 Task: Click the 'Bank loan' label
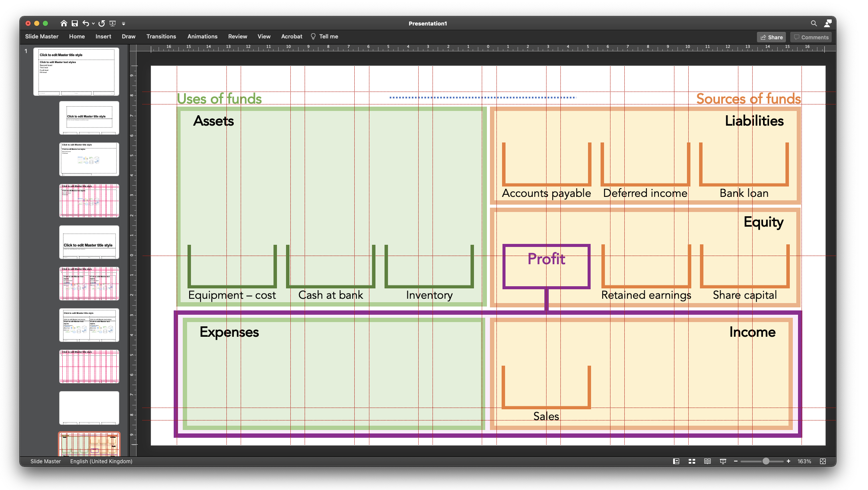[744, 193]
